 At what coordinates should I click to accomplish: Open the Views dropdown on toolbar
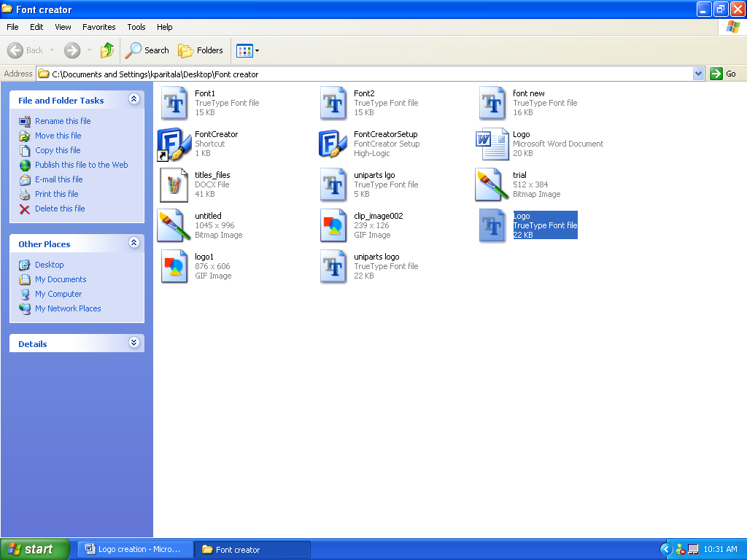[246, 50]
